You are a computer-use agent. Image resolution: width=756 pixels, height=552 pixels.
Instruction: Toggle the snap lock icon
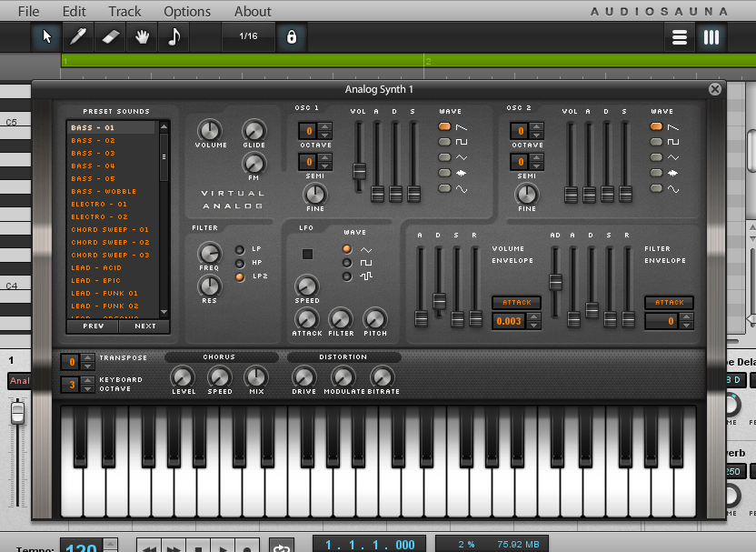click(x=291, y=36)
